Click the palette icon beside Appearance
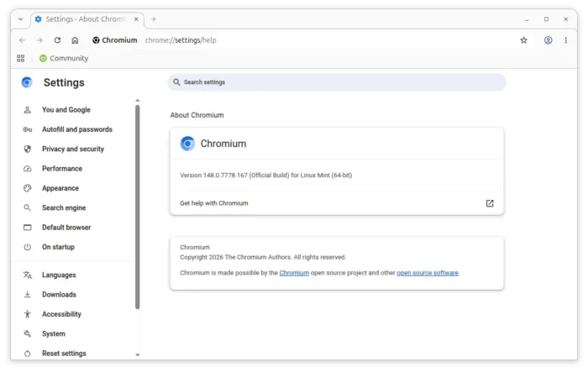This screenshot has height=372, width=588. coord(28,188)
